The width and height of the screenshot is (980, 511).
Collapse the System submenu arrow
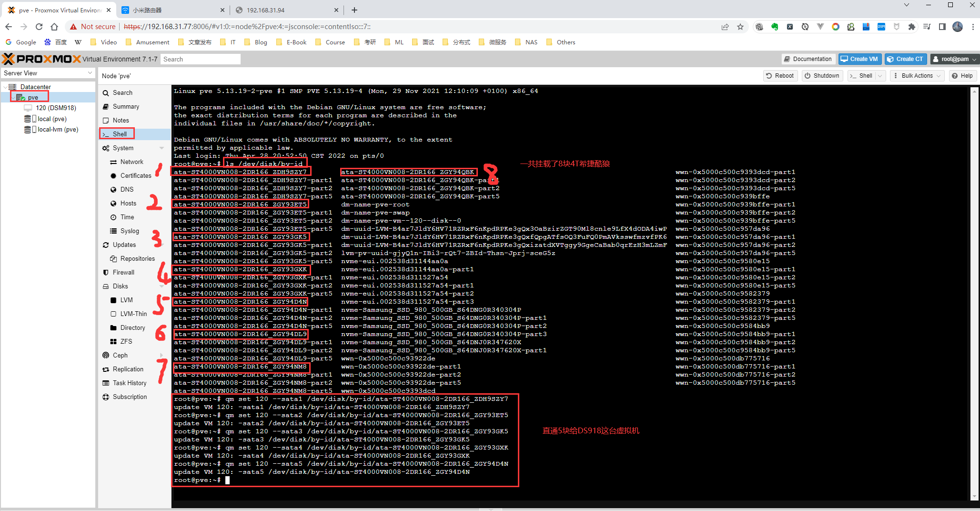pyautogui.click(x=162, y=148)
